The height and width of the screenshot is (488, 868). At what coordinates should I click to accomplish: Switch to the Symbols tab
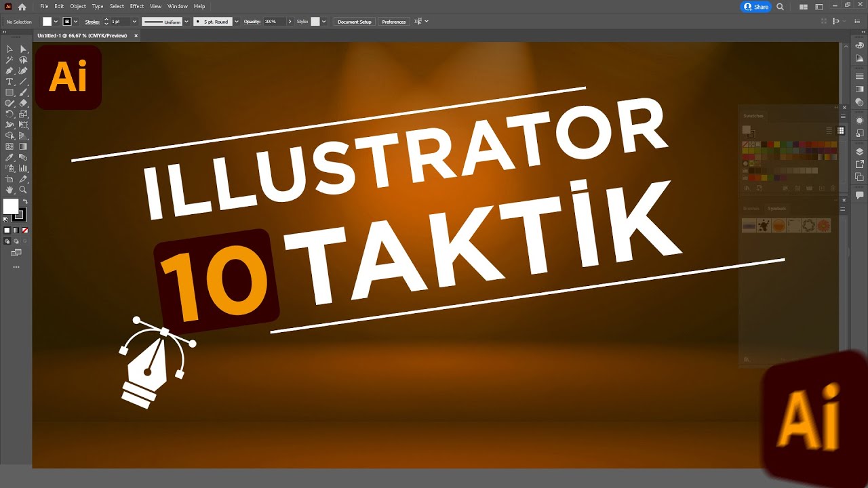776,209
